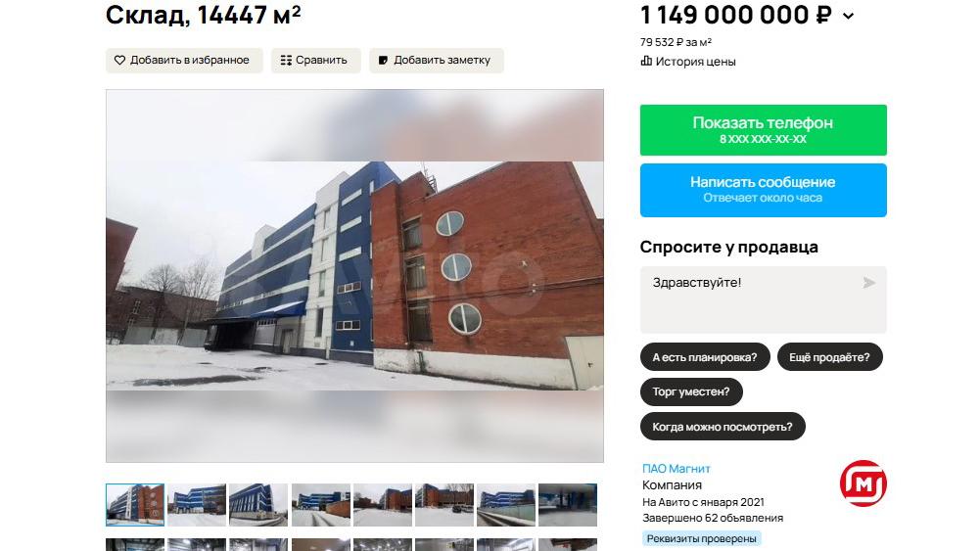The width and height of the screenshot is (980, 551).
Task: Open the История цены link
Action: (x=695, y=62)
